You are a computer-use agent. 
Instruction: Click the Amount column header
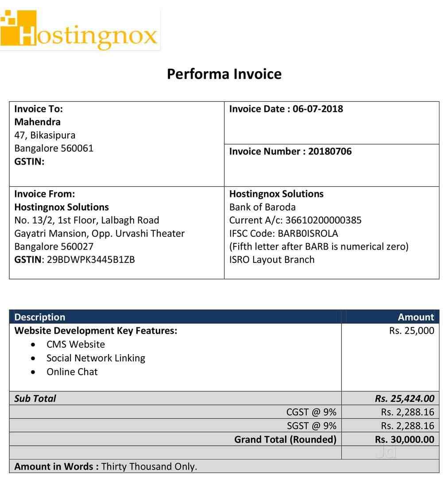click(416, 317)
